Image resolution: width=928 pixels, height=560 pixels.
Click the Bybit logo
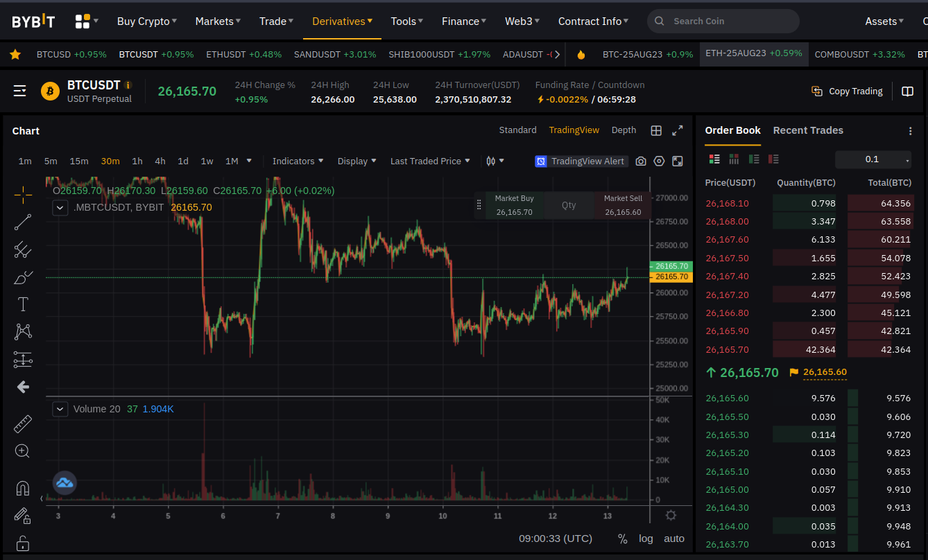coord(33,21)
